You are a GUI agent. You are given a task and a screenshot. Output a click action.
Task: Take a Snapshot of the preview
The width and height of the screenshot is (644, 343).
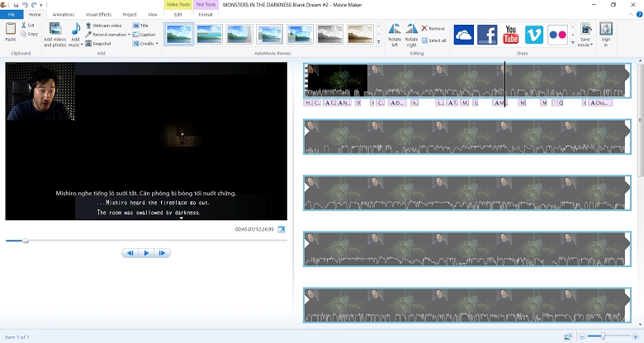tap(98, 44)
